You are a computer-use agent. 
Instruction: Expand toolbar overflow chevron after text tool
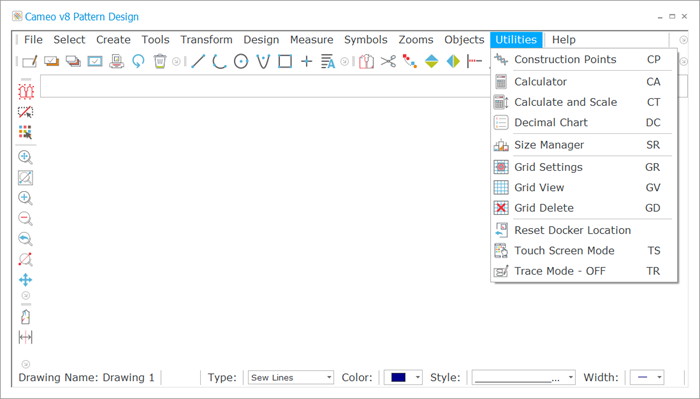345,62
